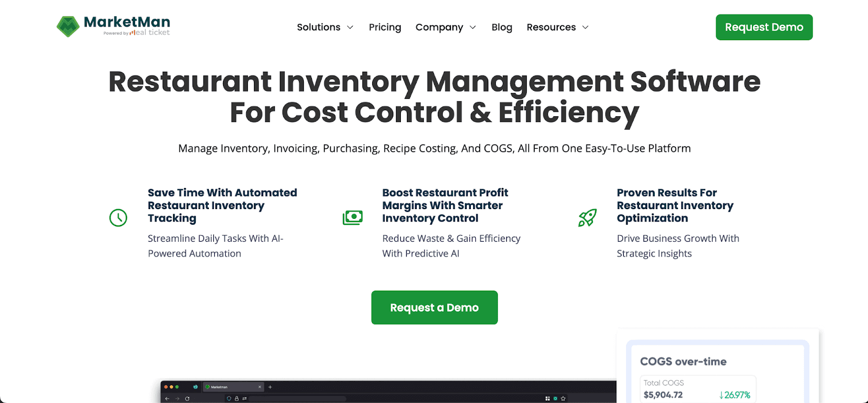Click the Request Demo header button
Image resolution: width=868 pixels, height=403 pixels.
click(x=764, y=27)
